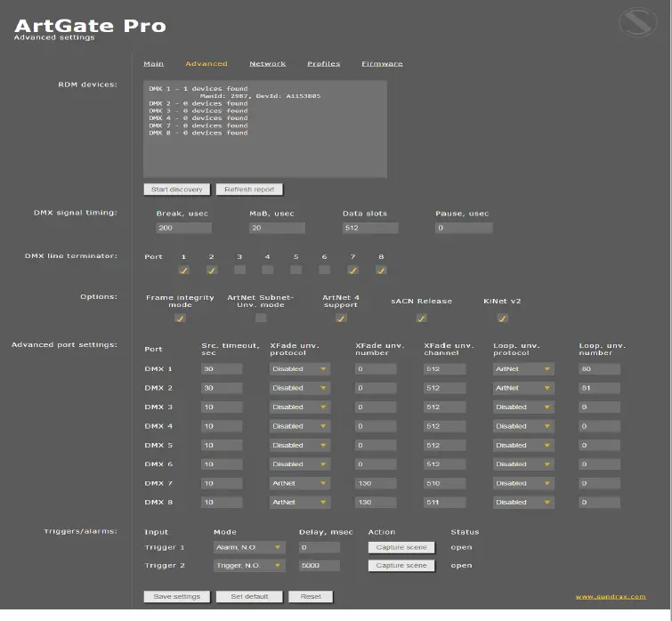672x621 pixels.
Task: Toggle DMX line terminator port 1
Action: click(x=183, y=270)
